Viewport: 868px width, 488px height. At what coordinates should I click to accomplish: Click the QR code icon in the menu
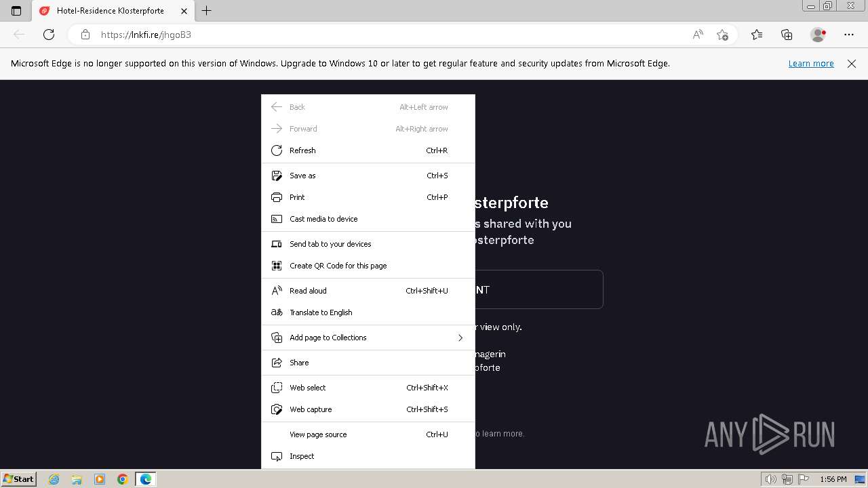277,266
